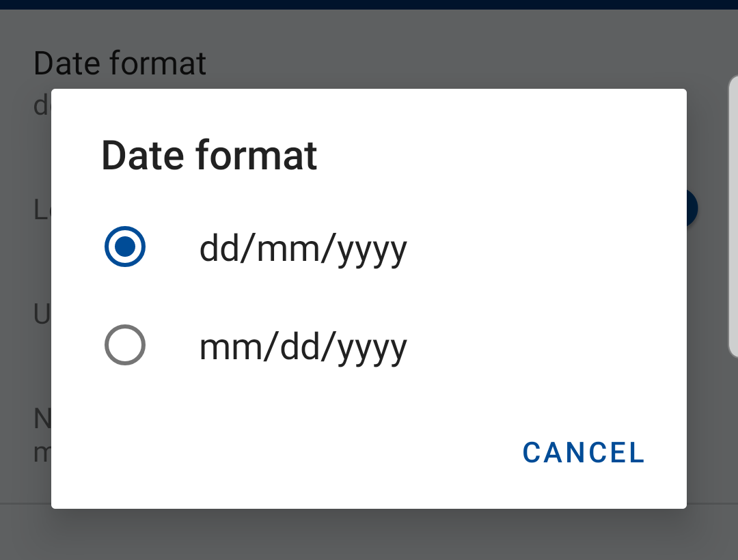Click the dimmed area below the dialog
Viewport: 738px width, 560px height.
(x=369, y=534)
